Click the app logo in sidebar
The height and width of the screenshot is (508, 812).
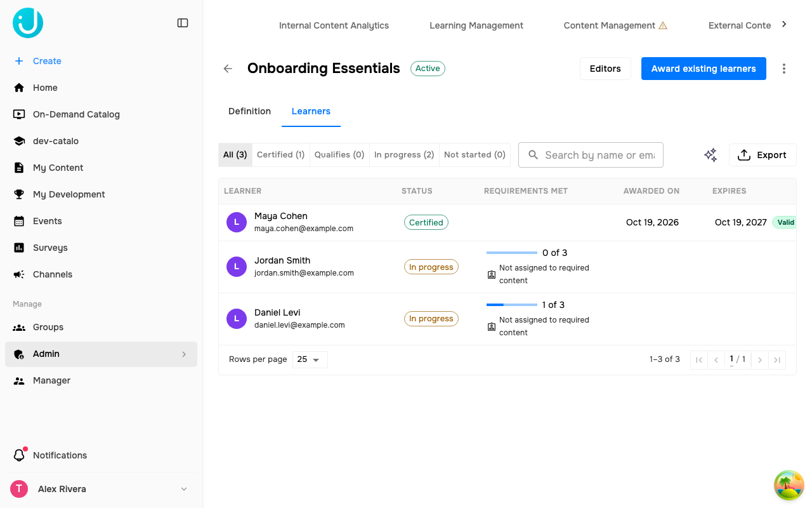tap(28, 23)
